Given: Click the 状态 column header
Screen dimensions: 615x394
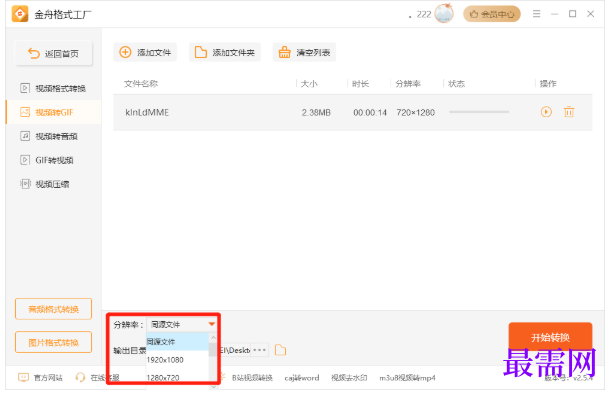Looking at the screenshot, I should pos(457,84).
